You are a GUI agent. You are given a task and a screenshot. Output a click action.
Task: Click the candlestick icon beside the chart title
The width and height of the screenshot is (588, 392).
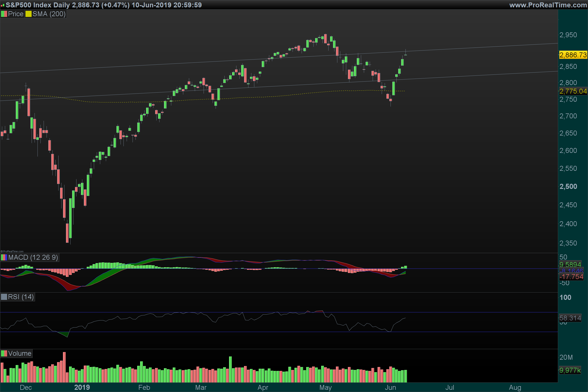tap(3, 5)
